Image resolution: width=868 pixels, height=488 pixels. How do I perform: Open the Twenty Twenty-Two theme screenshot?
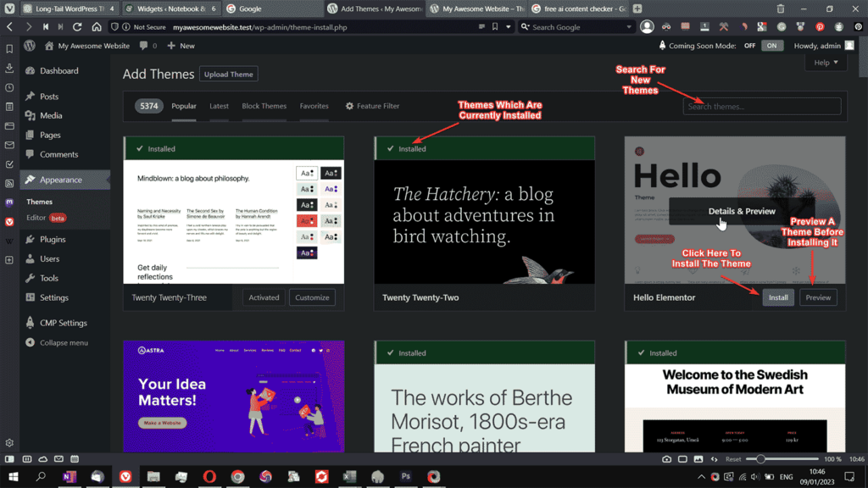click(x=484, y=222)
